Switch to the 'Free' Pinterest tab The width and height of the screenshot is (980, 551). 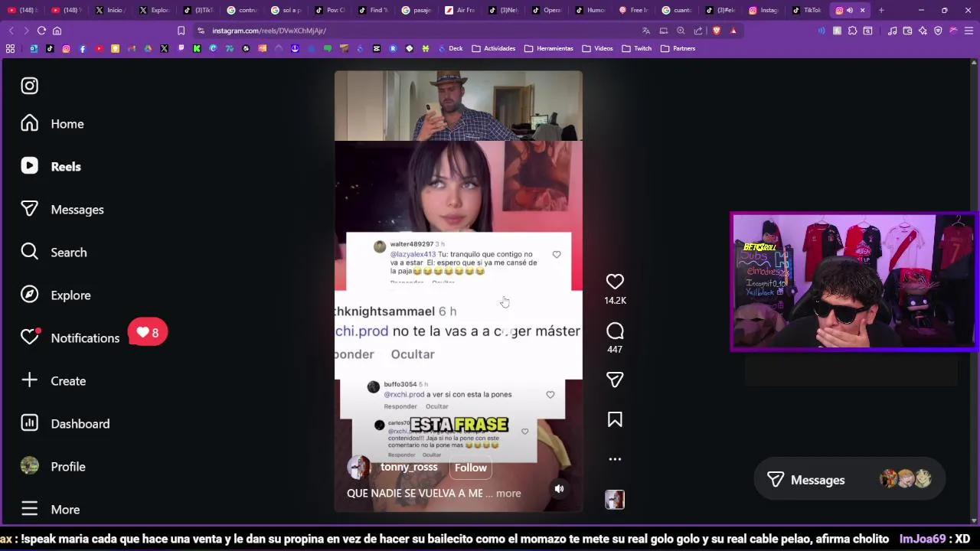coord(633,10)
